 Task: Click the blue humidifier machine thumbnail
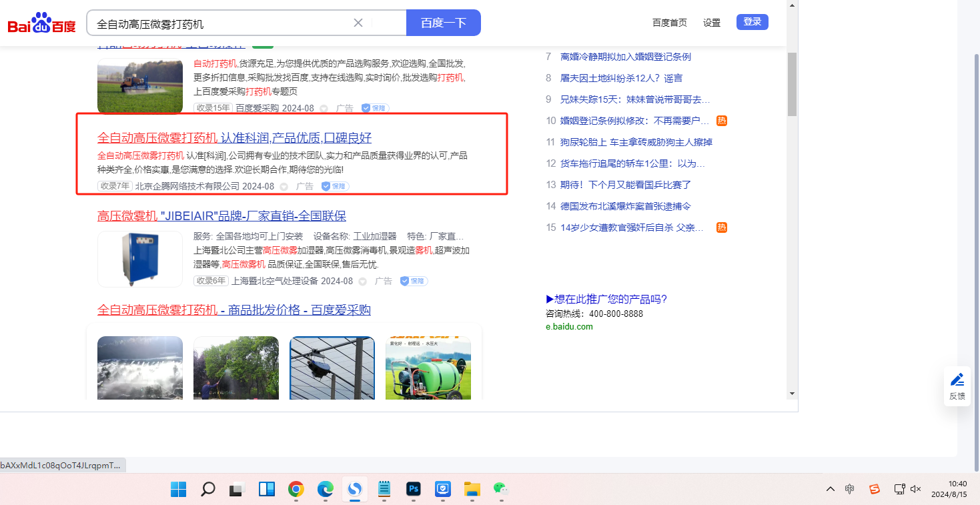point(140,259)
